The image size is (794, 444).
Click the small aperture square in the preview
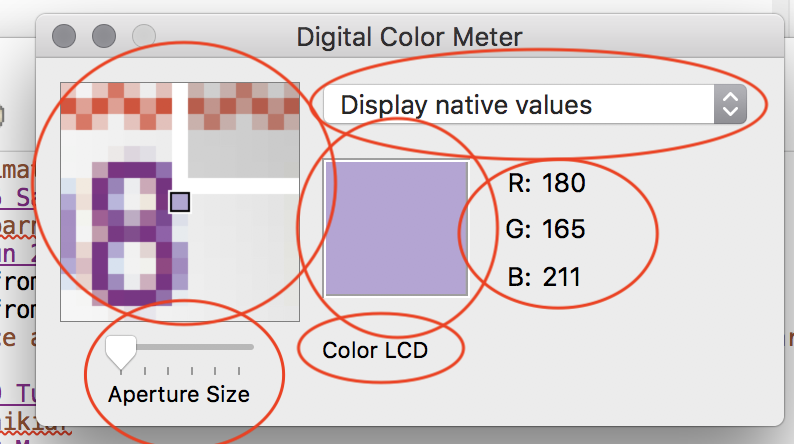[179, 203]
